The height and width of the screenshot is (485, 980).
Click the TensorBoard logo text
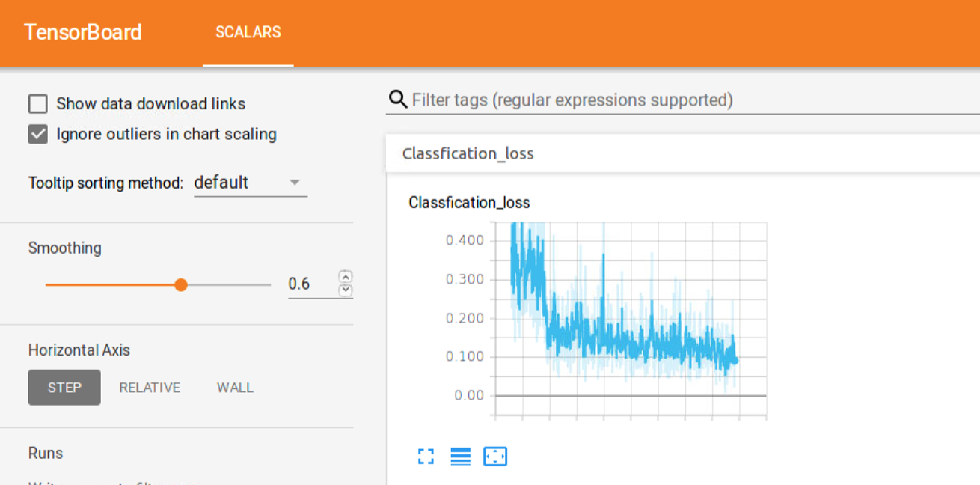click(83, 32)
